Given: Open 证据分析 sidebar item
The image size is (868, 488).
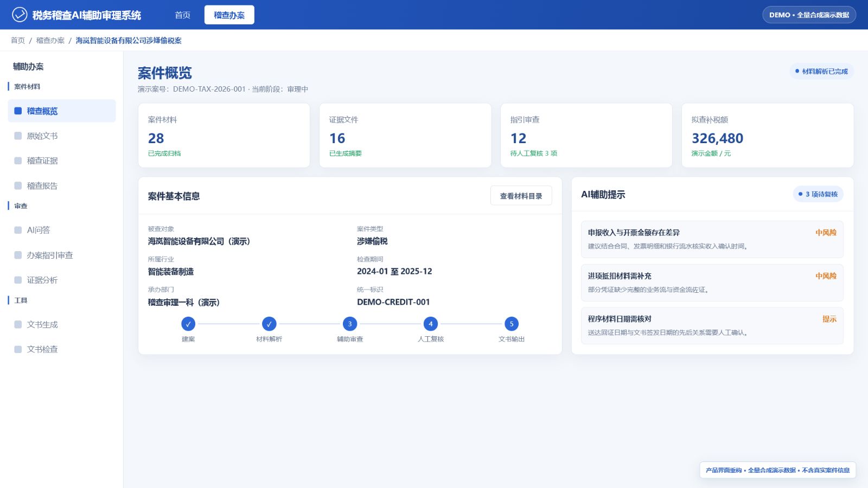Looking at the screenshot, I should 62,280.
